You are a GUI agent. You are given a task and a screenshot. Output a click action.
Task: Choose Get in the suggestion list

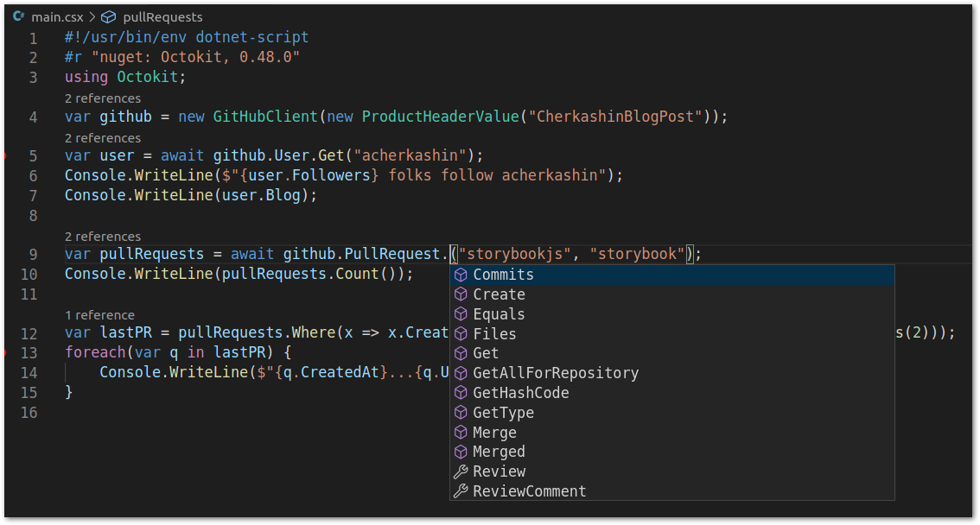[486, 353]
